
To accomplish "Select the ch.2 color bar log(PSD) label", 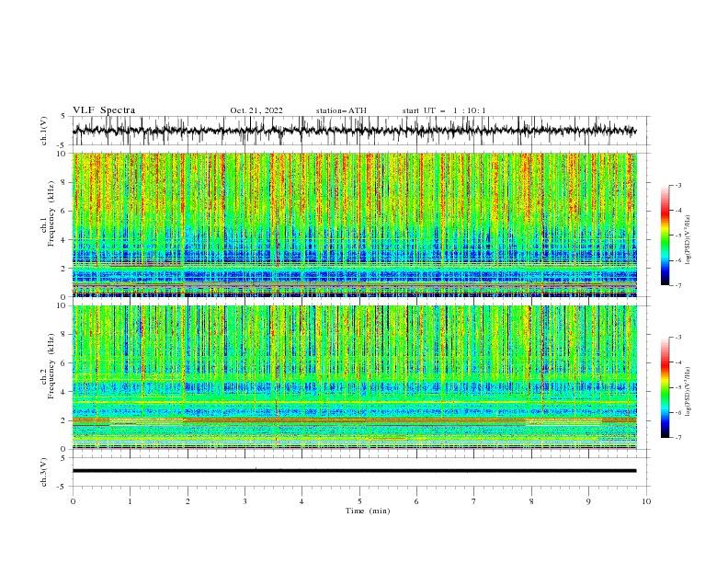I will tap(688, 392).
